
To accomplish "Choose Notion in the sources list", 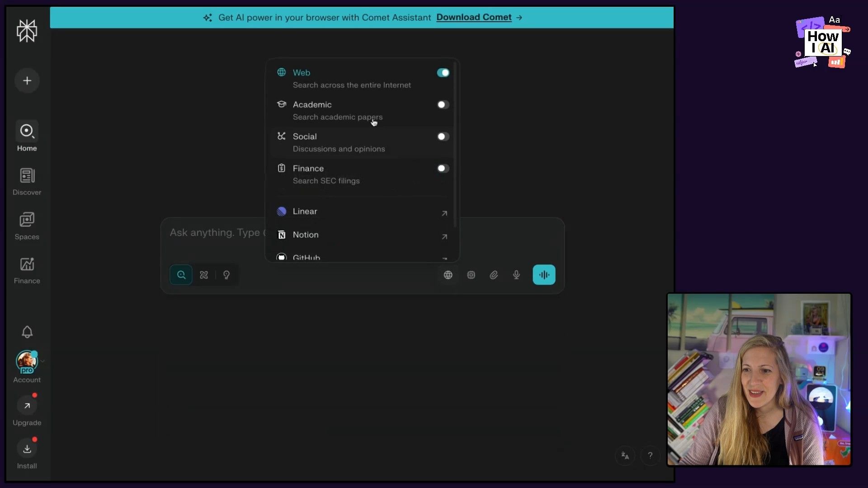I will click(x=362, y=235).
